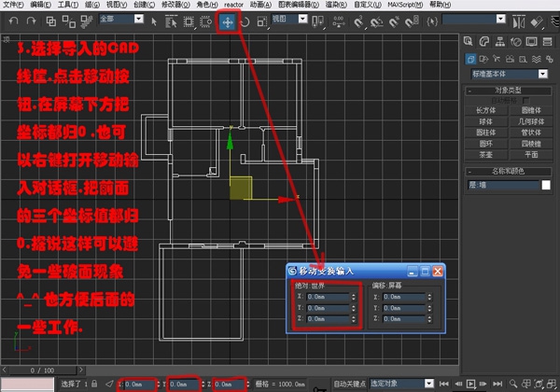
Task: Activate the Select and Scale tool
Action: coord(262,22)
